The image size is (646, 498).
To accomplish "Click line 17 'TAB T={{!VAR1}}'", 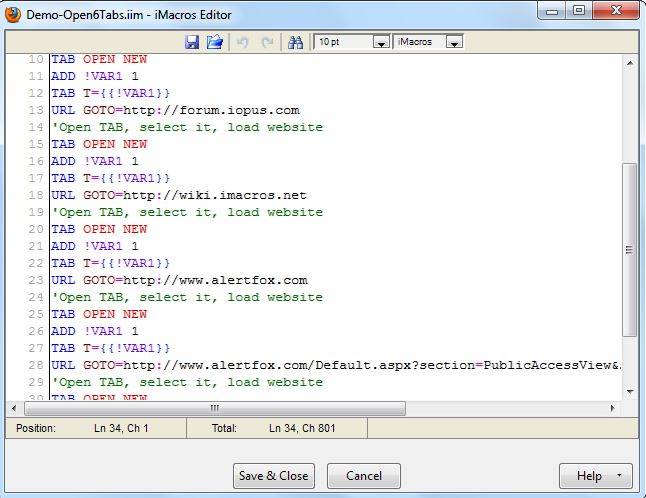I will [x=110, y=178].
